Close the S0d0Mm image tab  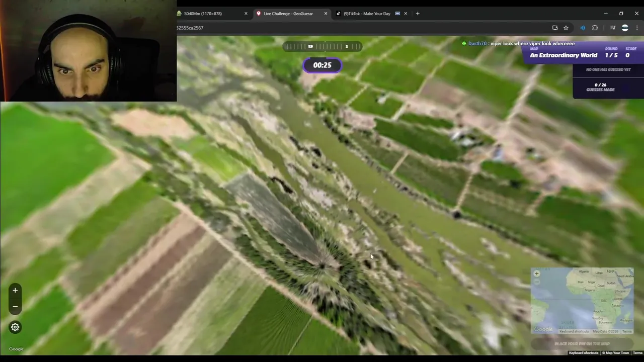pyautogui.click(x=246, y=14)
